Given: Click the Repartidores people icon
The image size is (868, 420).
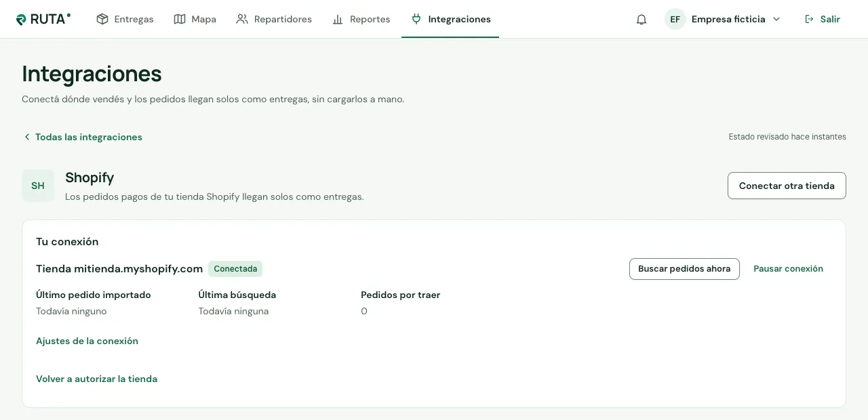Looking at the screenshot, I should pyautogui.click(x=242, y=19).
